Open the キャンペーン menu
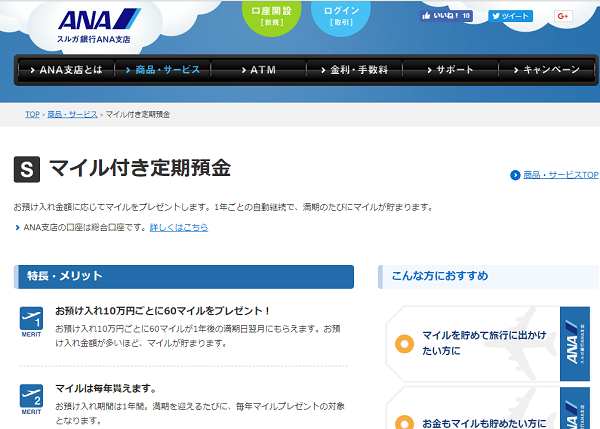This screenshot has width=600, height=429. click(547, 70)
